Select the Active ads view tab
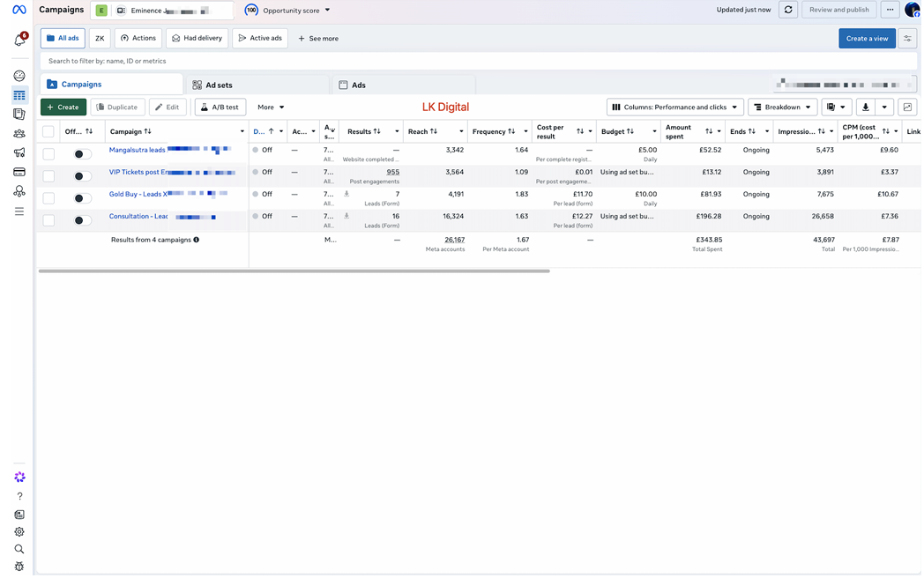Screen dimensions: 924x578 click(x=260, y=38)
